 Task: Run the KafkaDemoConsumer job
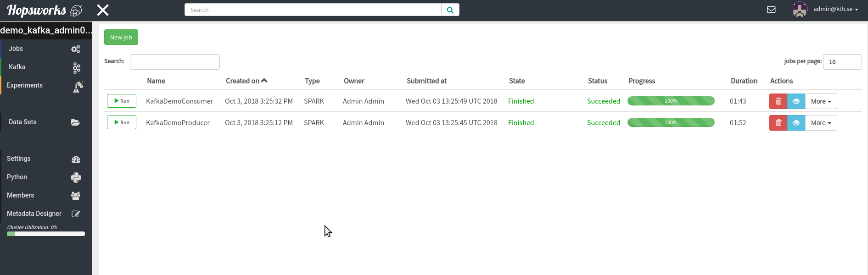(122, 101)
